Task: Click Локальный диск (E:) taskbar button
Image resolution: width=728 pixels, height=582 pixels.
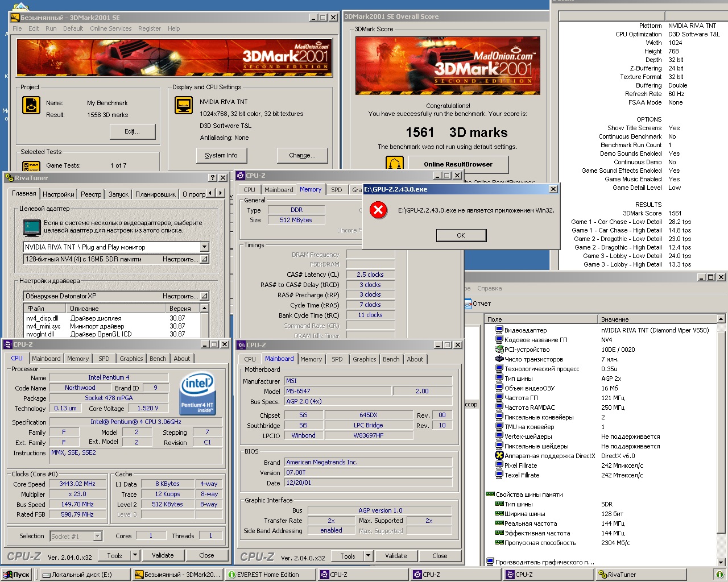Action: pos(85,575)
